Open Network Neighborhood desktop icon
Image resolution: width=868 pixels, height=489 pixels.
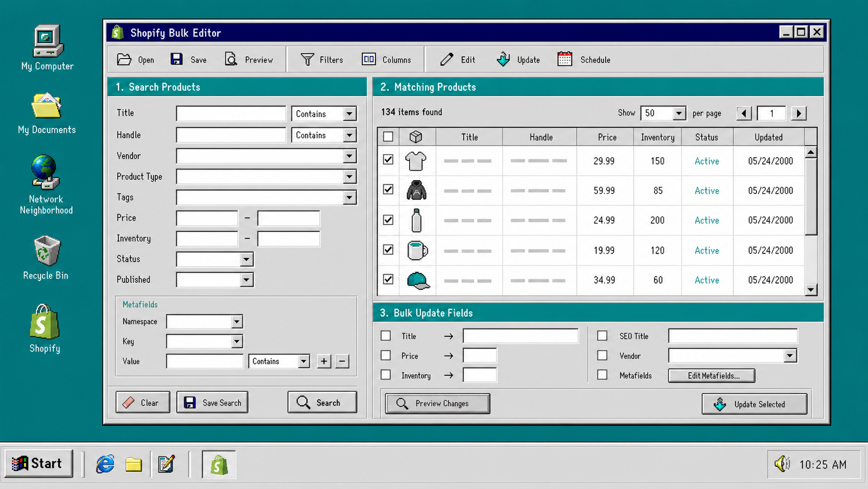pyautogui.click(x=46, y=185)
